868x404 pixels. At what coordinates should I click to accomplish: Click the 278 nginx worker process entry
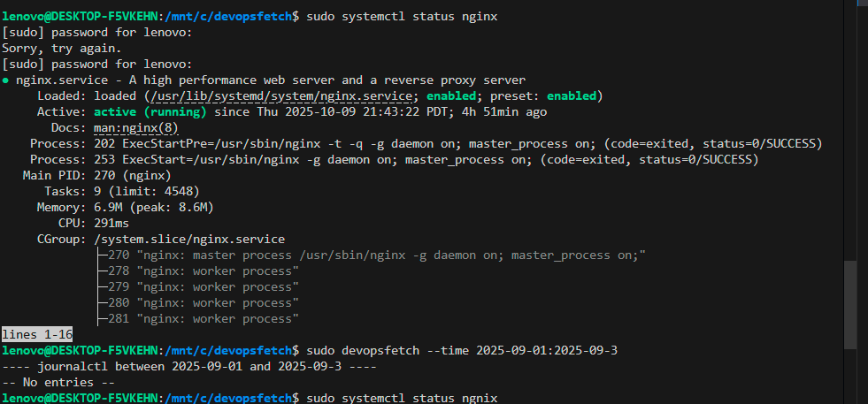click(x=204, y=271)
